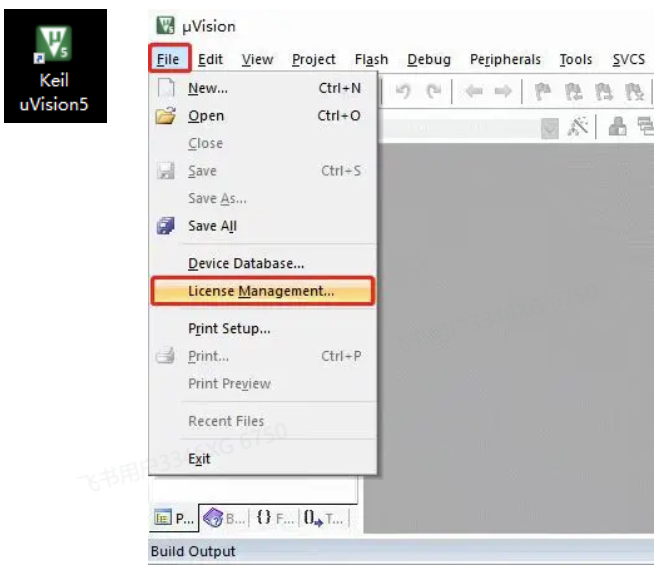Viewport: 655px width, 565px height.
Task: Open the Debug menu
Action: tap(429, 59)
